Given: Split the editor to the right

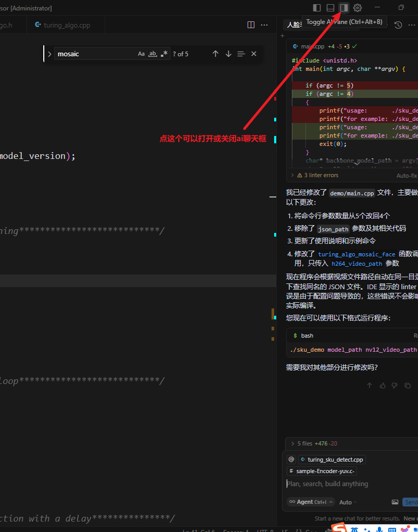Looking at the screenshot, I should pyautogui.click(x=251, y=25).
